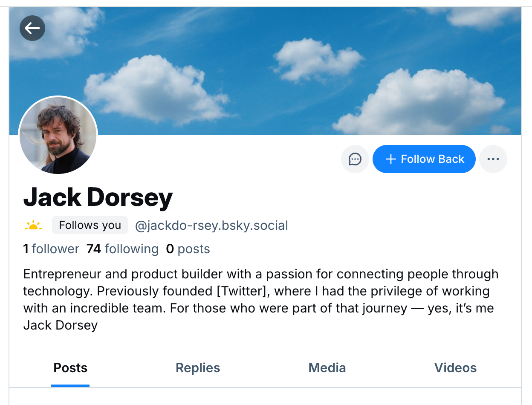Open the 1 follower list
The image size is (532, 405).
pos(51,249)
